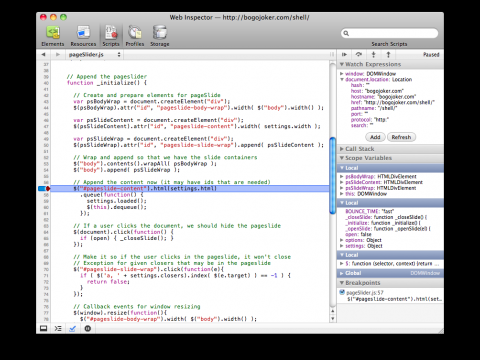
Task: Collapse the document.location watch entry
Action: point(341,79)
